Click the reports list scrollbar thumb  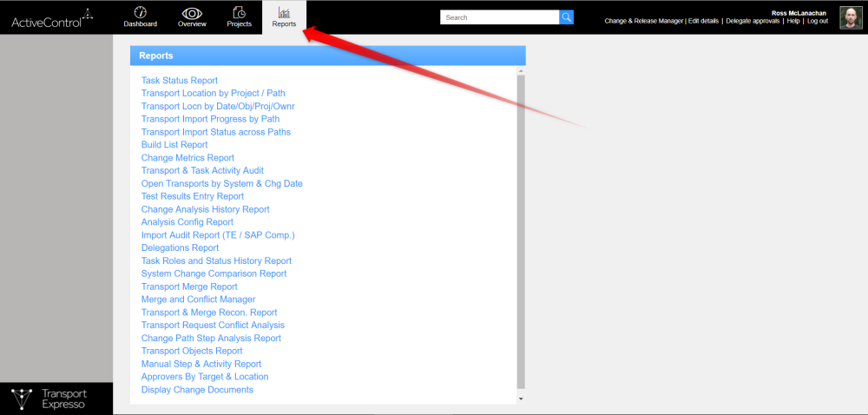(x=520, y=231)
